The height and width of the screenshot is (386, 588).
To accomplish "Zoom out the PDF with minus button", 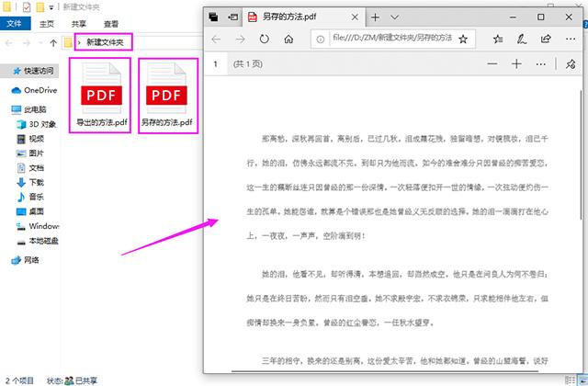I will [492, 64].
